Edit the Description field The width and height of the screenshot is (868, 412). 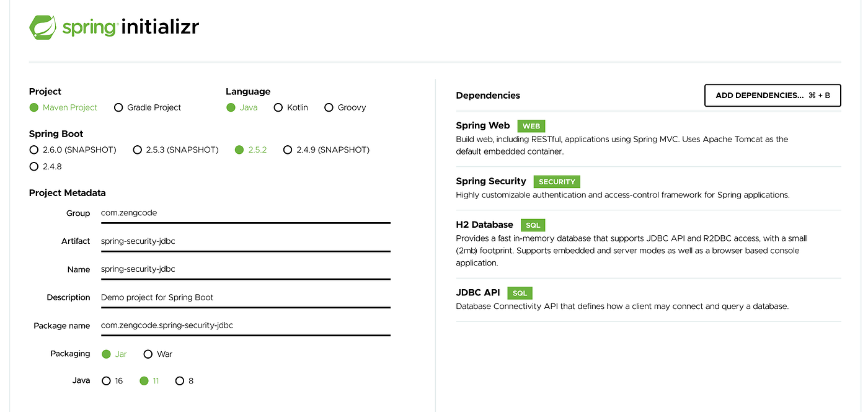246,297
